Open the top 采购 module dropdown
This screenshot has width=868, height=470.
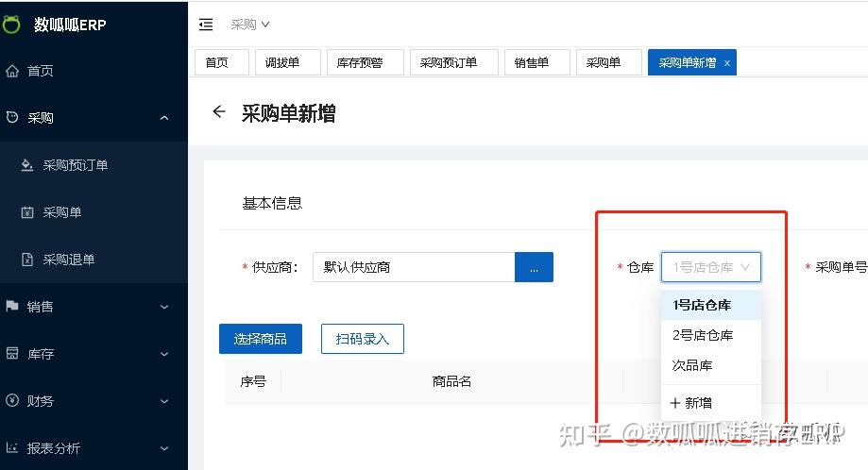click(x=249, y=25)
